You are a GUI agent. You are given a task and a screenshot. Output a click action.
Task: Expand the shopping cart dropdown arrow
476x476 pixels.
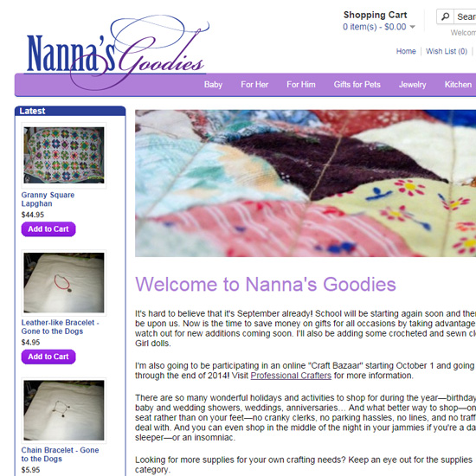412,27
